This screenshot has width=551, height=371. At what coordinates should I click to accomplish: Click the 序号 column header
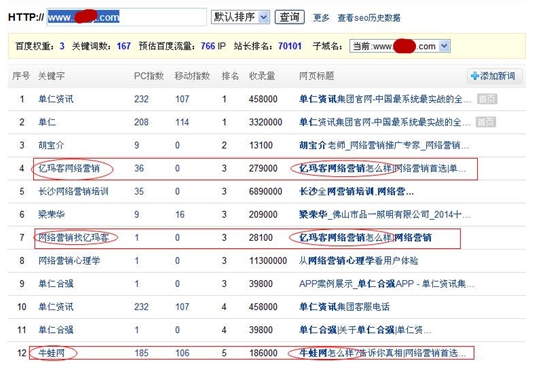pyautogui.click(x=21, y=76)
